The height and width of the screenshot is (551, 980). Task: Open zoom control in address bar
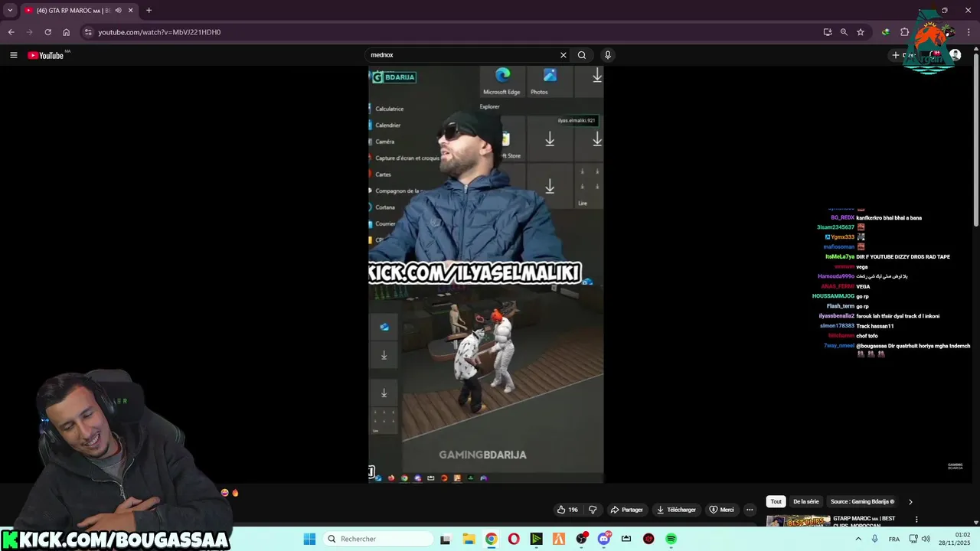tap(844, 32)
